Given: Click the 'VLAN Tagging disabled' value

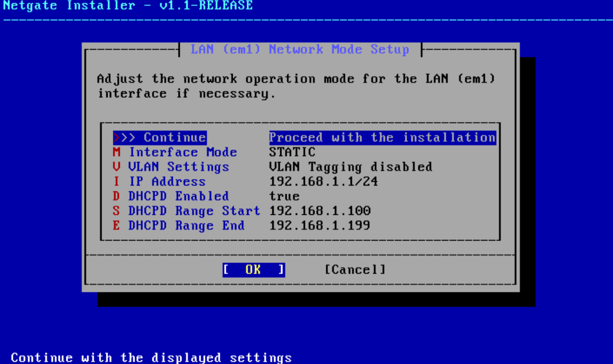Looking at the screenshot, I should [x=351, y=167].
